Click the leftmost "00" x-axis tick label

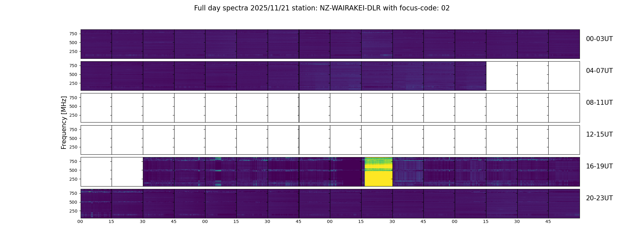click(80, 221)
